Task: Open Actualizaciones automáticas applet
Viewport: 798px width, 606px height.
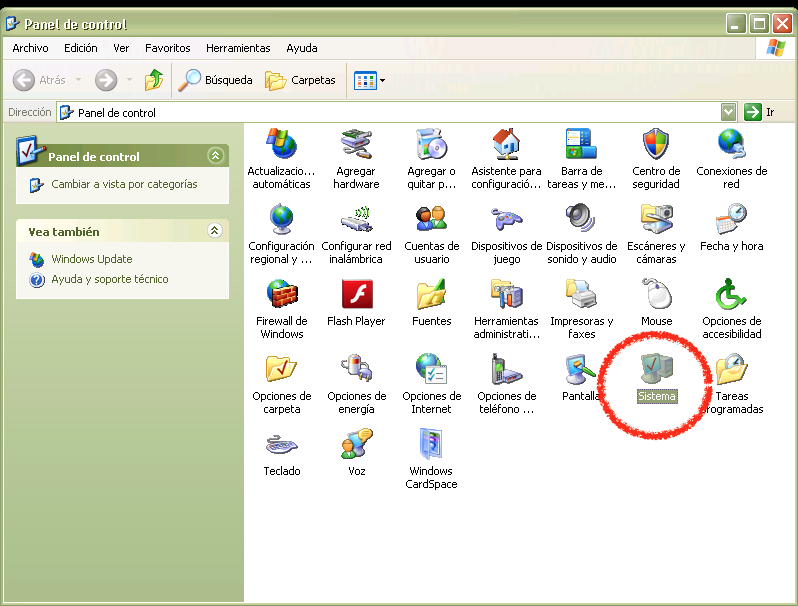Action: 281,144
